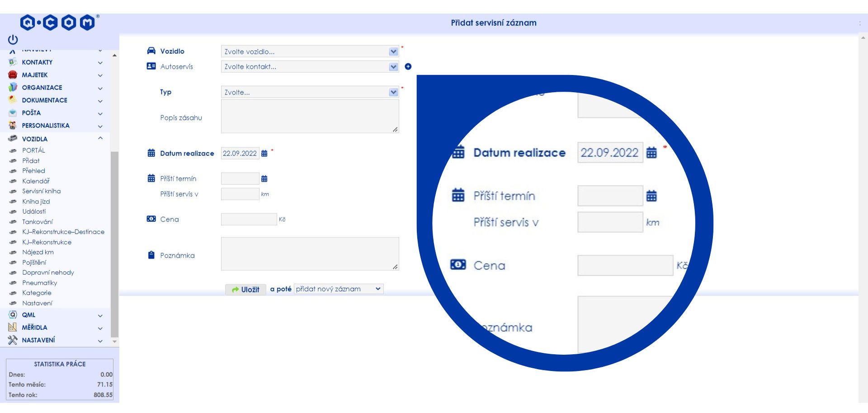Expand the MAJETEK menu chevron
868x413 pixels.
click(100, 75)
